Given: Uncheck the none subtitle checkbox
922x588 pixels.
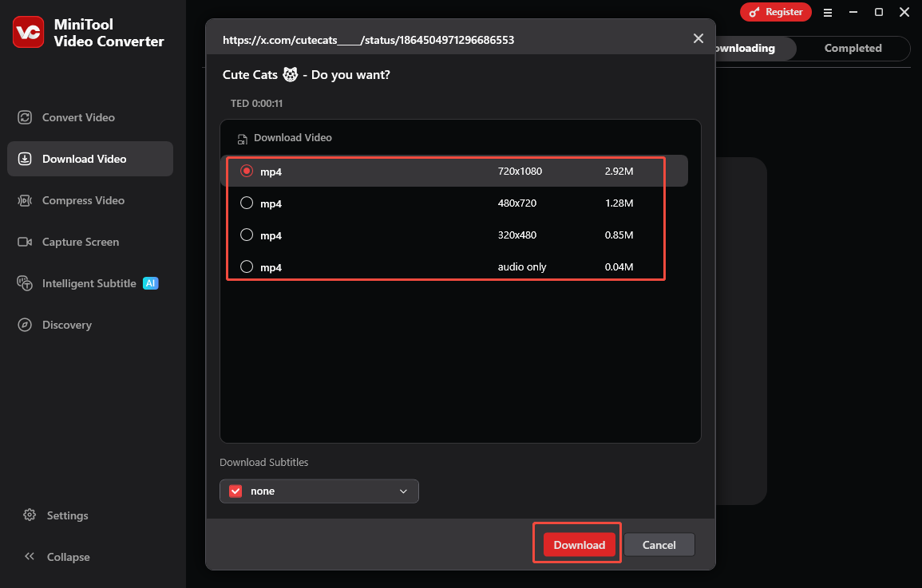Looking at the screenshot, I should 235,491.
